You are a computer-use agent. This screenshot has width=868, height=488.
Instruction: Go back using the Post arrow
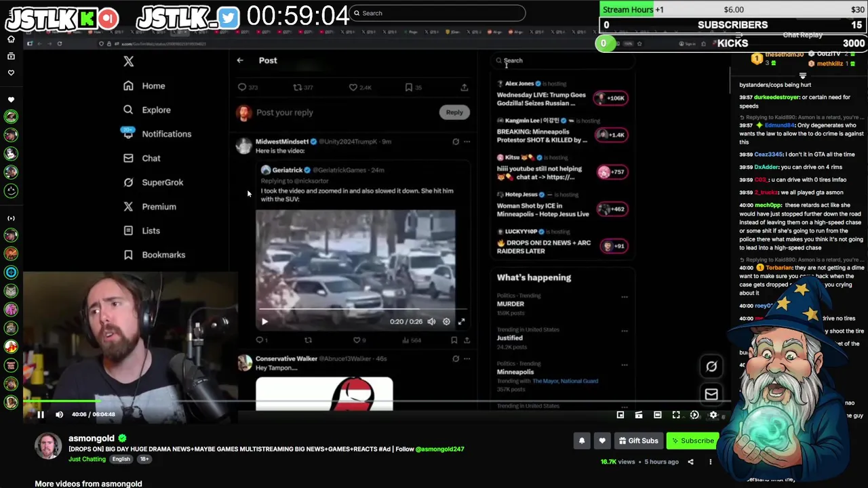tap(240, 60)
